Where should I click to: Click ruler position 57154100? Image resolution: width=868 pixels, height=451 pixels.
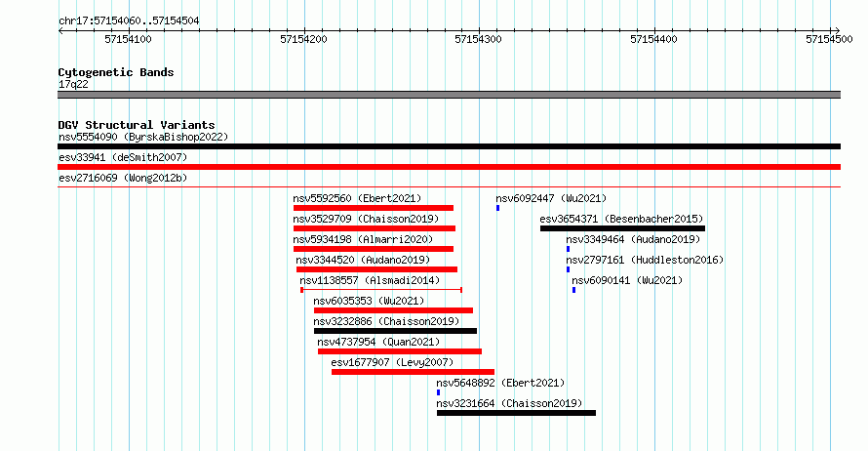(128, 39)
